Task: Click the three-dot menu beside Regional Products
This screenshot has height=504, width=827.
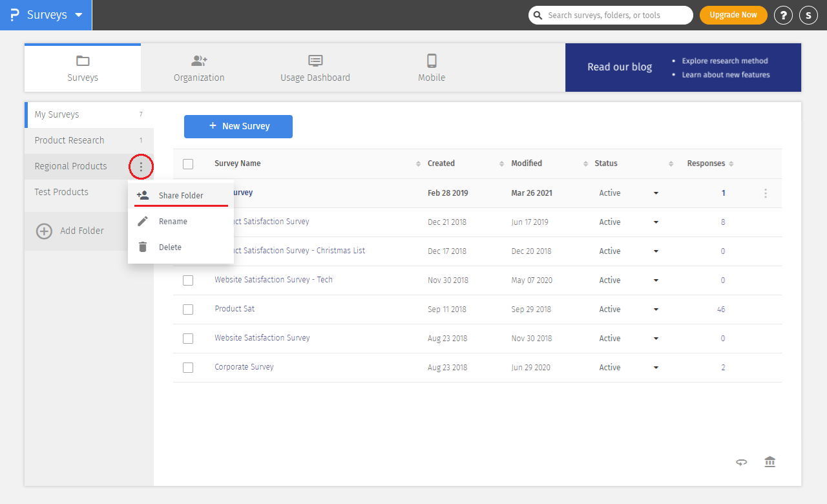Action: (141, 167)
